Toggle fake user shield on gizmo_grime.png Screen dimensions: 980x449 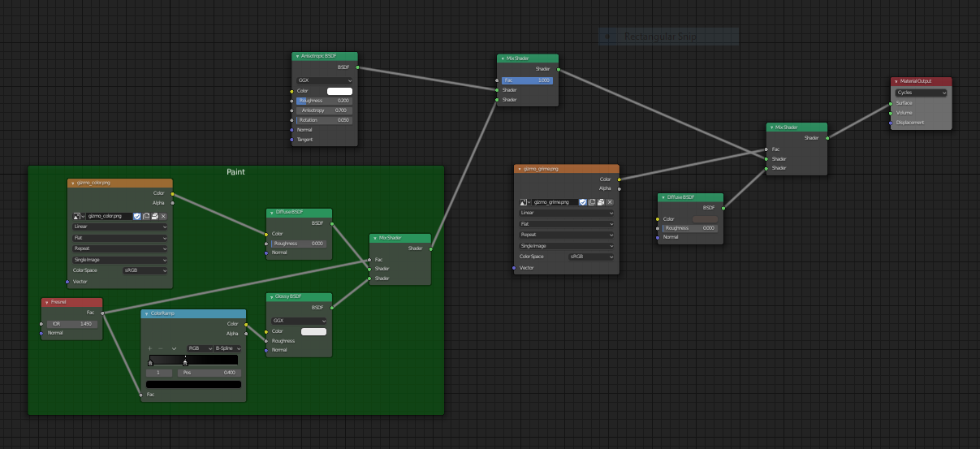583,202
